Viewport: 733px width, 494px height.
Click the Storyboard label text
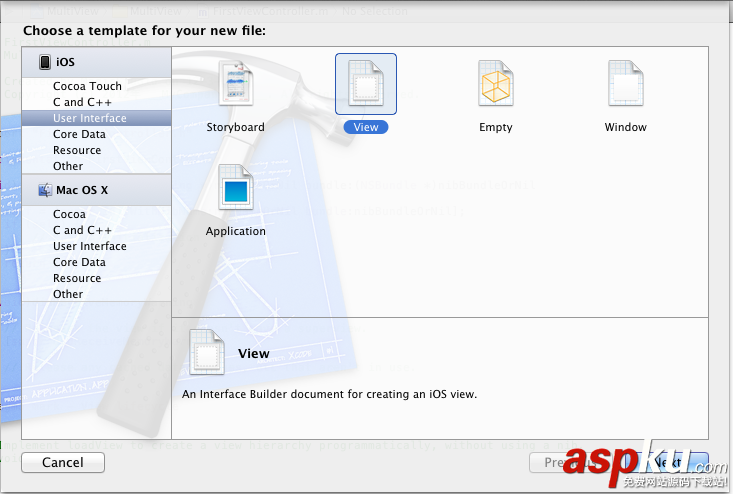coord(236,127)
